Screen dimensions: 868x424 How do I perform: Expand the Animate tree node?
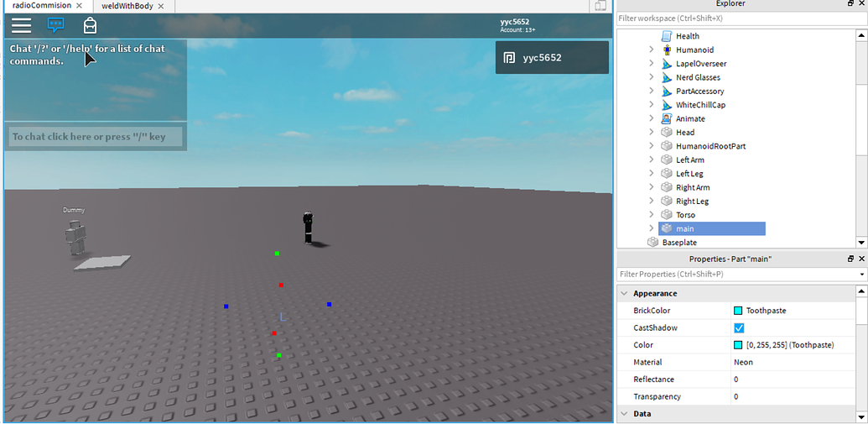coord(652,118)
